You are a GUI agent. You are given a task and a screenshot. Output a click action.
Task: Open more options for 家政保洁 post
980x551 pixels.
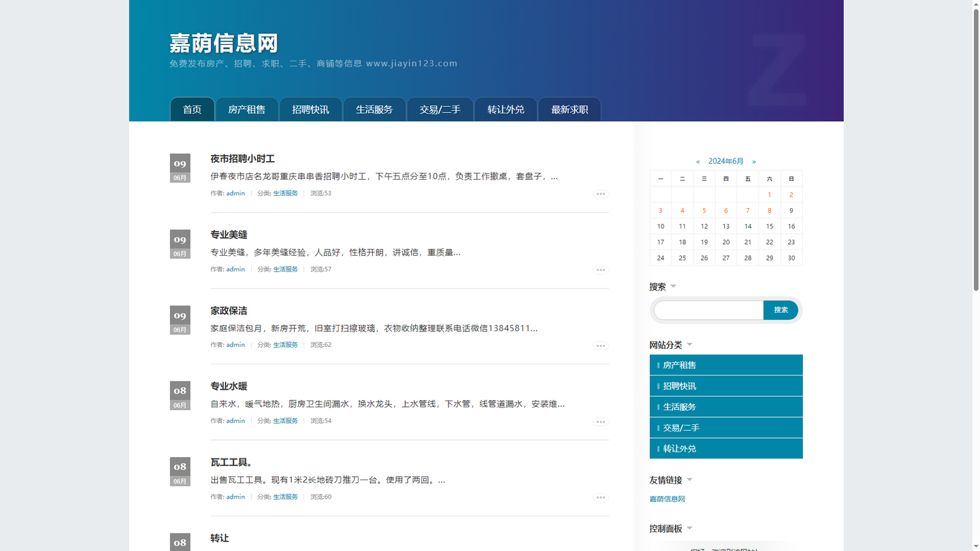coord(600,346)
